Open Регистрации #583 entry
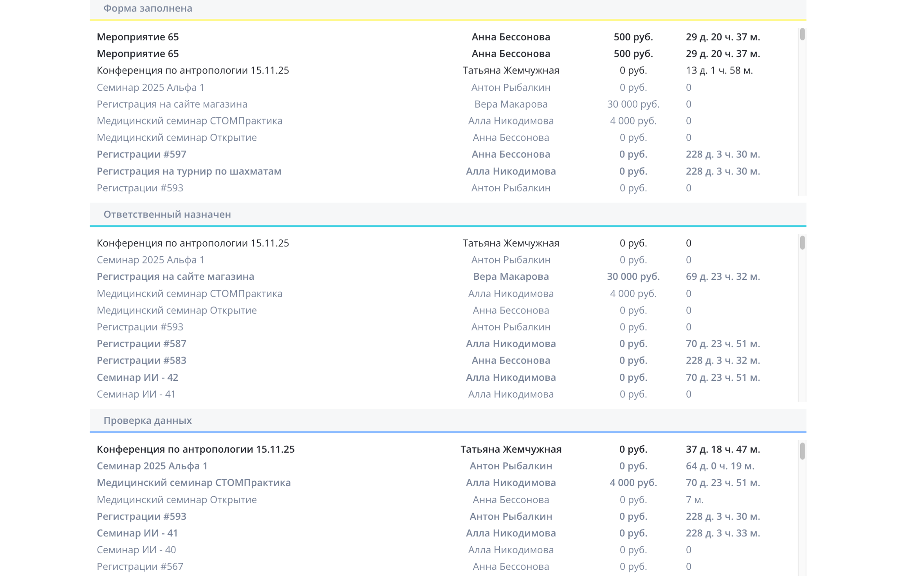The width and height of the screenshot is (924, 576). [141, 360]
